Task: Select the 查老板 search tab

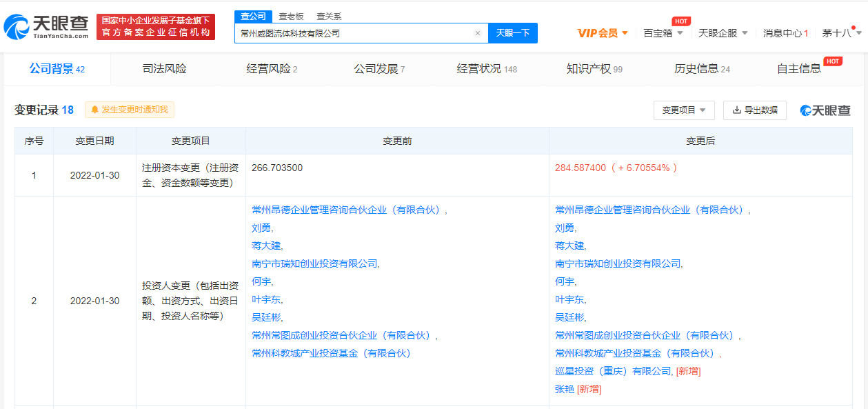Action: [x=291, y=17]
